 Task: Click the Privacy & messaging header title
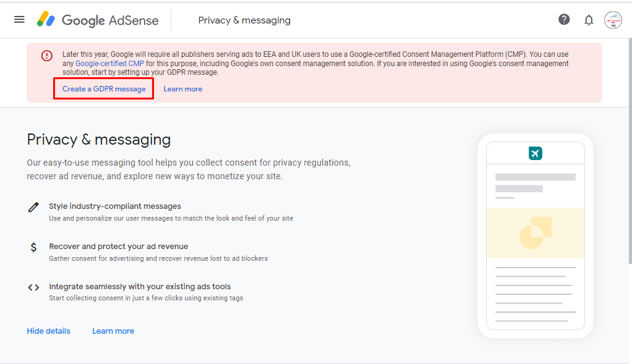tap(244, 20)
